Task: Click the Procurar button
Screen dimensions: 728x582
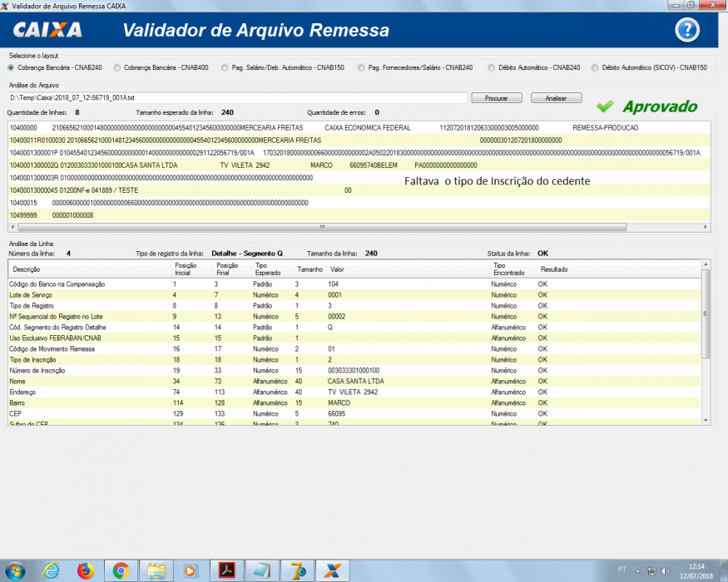Action: pyautogui.click(x=497, y=98)
